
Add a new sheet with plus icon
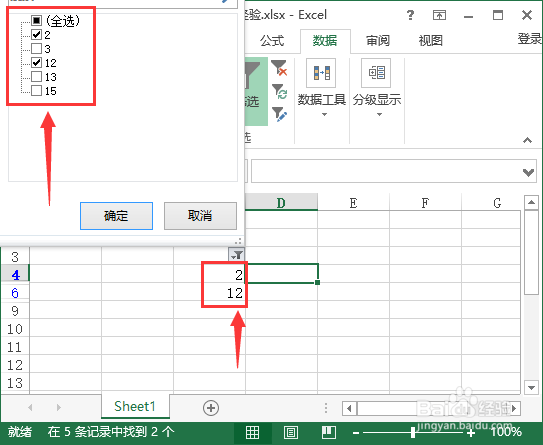[211, 408]
